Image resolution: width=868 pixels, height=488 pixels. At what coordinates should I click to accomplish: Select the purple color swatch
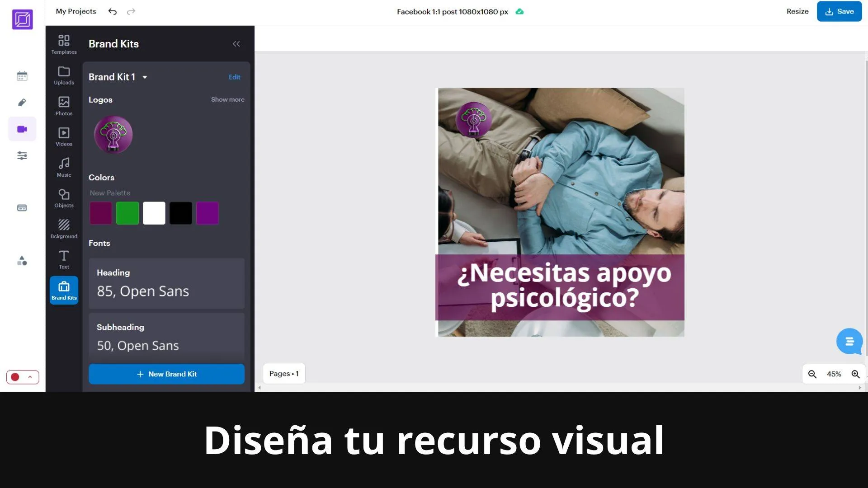coord(208,213)
